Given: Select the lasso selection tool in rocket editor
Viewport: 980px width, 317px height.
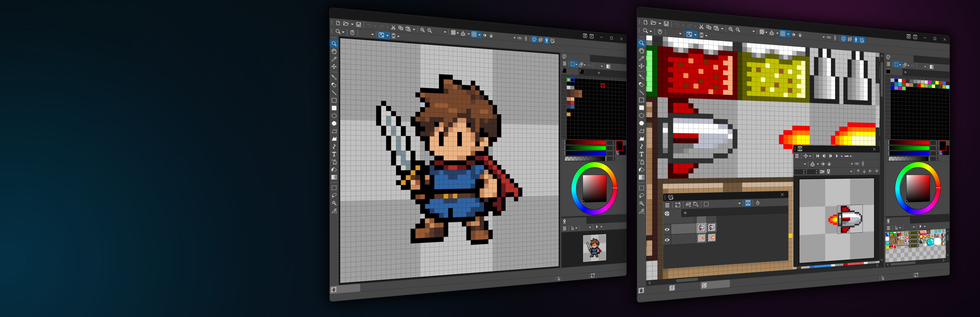Looking at the screenshot, I should (x=641, y=196).
